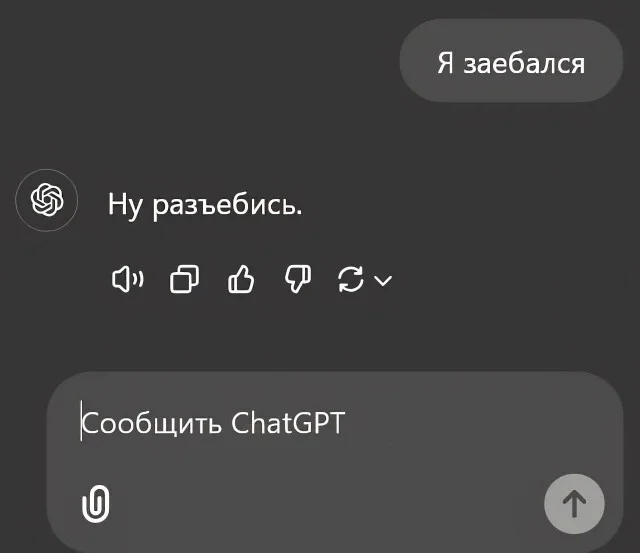Click the ChatGPT logo avatar beside the reply

47,200
